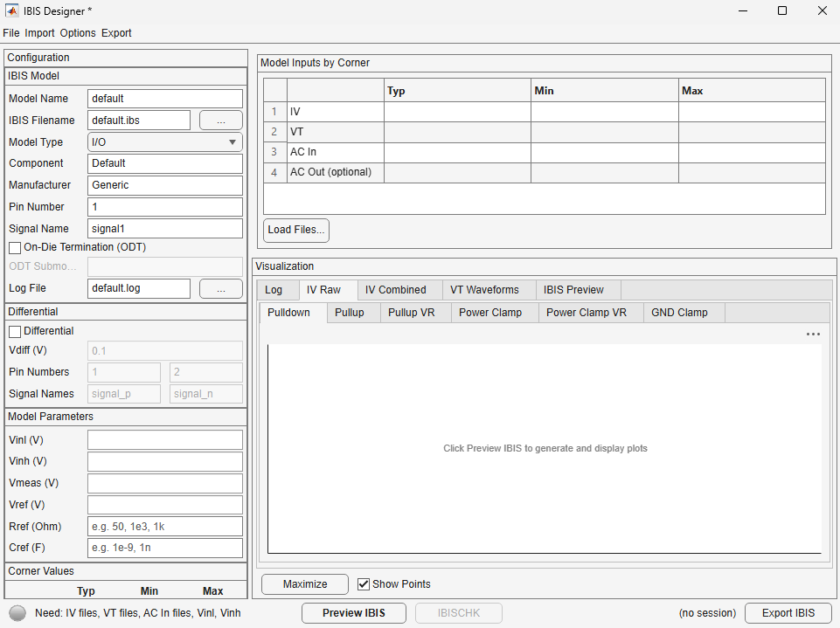The image size is (840, 628).
Task: Click the MATLAB icon in the title bar
Action: [x=11, y=10]
